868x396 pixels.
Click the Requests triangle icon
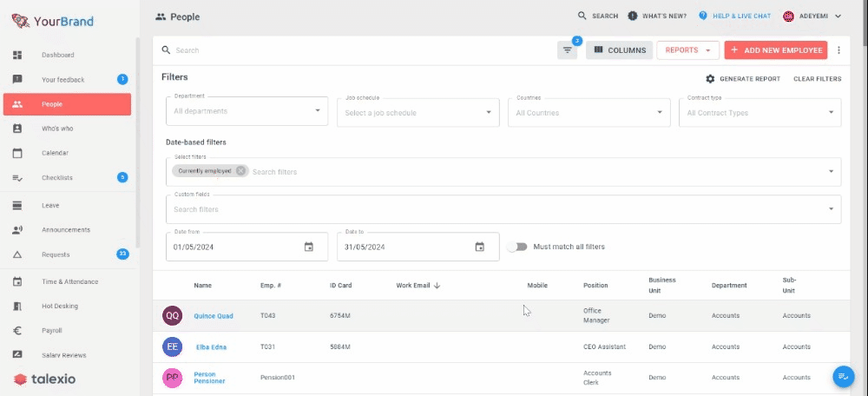[x=17, y=254]
